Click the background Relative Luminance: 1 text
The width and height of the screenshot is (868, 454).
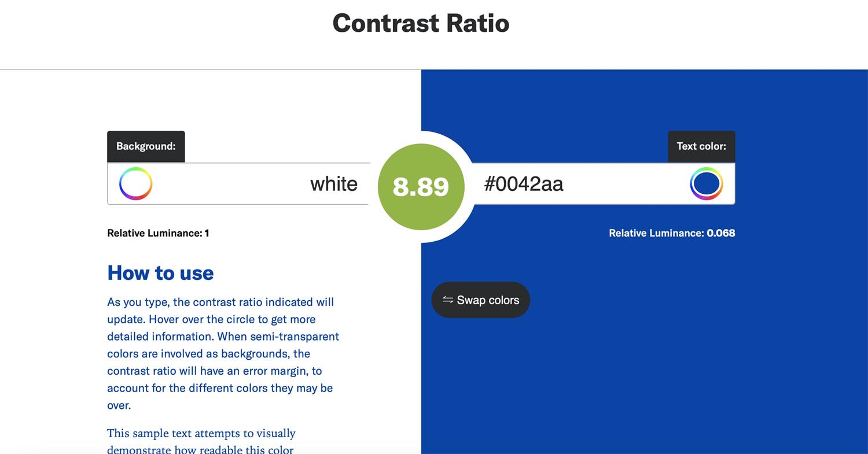tap(158, 233)
